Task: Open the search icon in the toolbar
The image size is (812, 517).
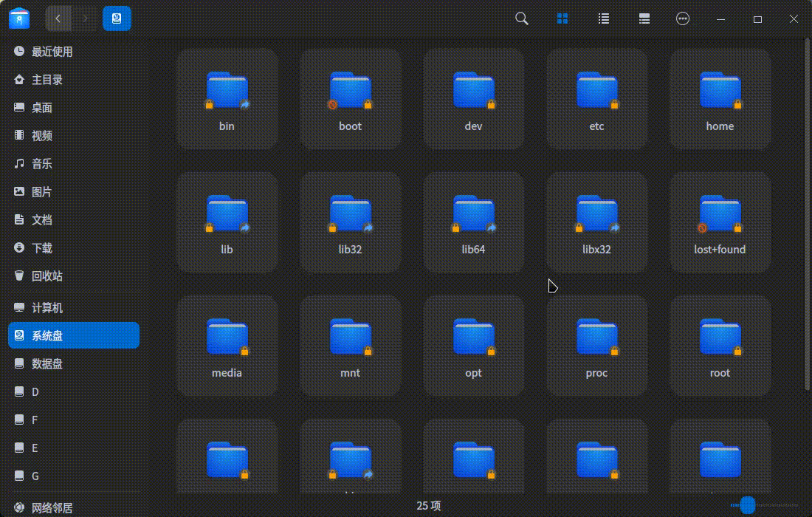Action: (521, 18)
